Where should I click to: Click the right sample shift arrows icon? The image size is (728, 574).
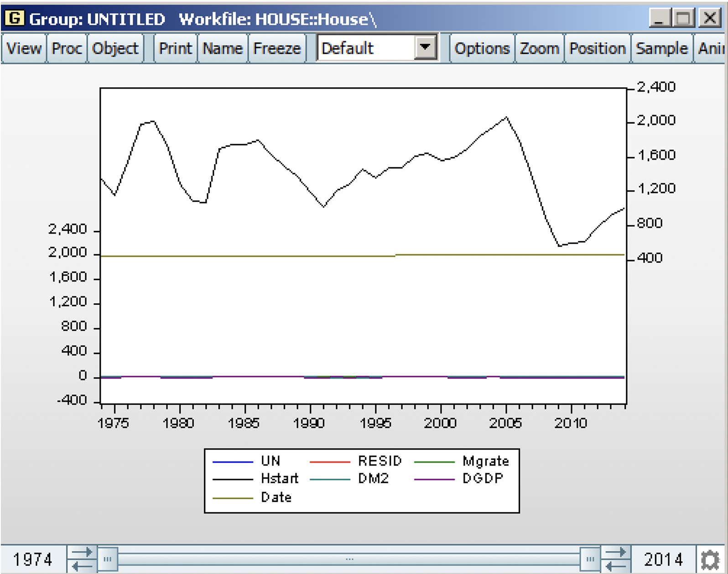point(616,559)
